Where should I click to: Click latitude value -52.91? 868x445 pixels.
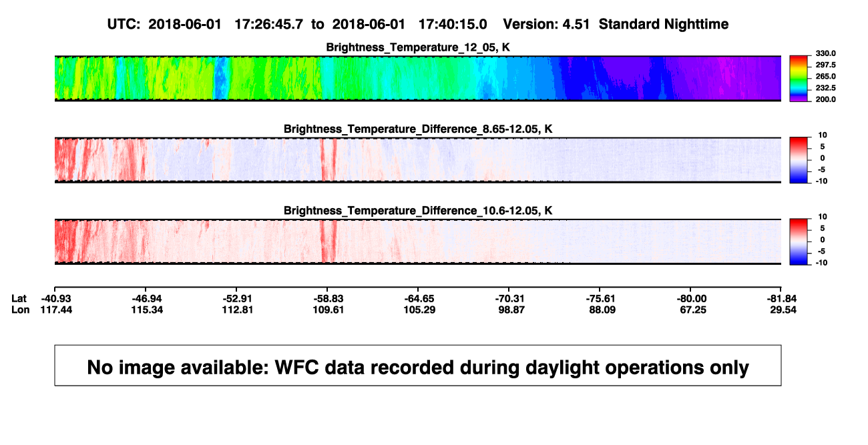pos(237,298)
